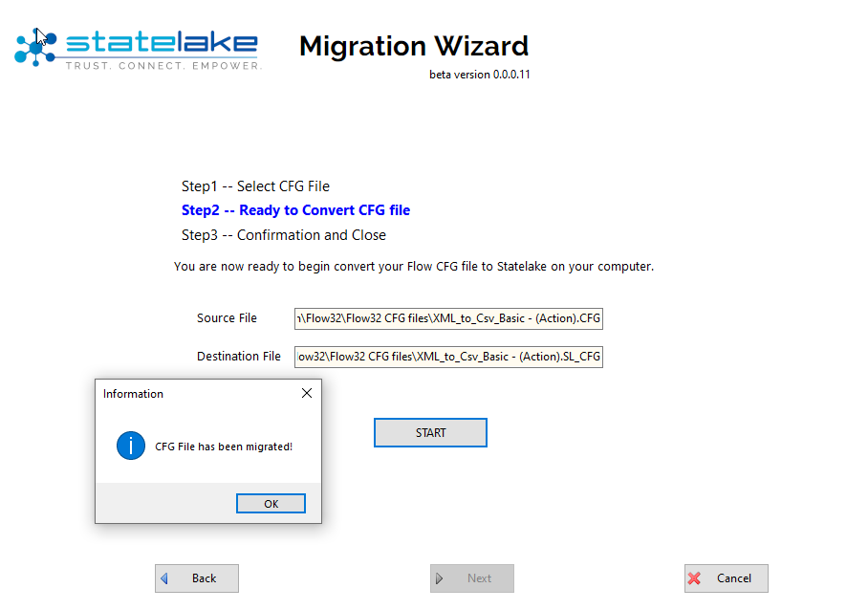This screenshot has width=868, height=610.
Task: Click the 'You are now ready to begin' sentence
Action: pyautogui.click(x=414, y=266)
